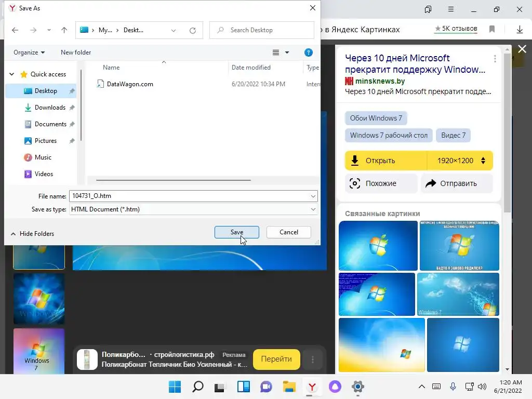Open the Windows Start menu
The image size is (532, 399).
[x=175, y=387]
